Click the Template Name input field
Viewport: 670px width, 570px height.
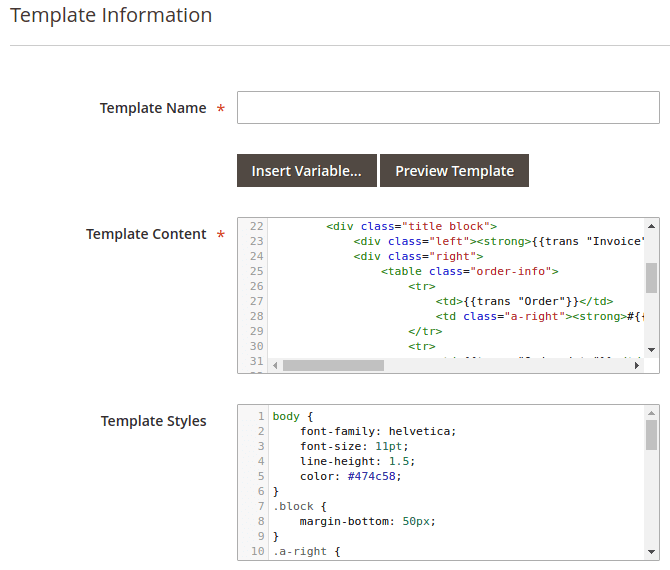448,108
